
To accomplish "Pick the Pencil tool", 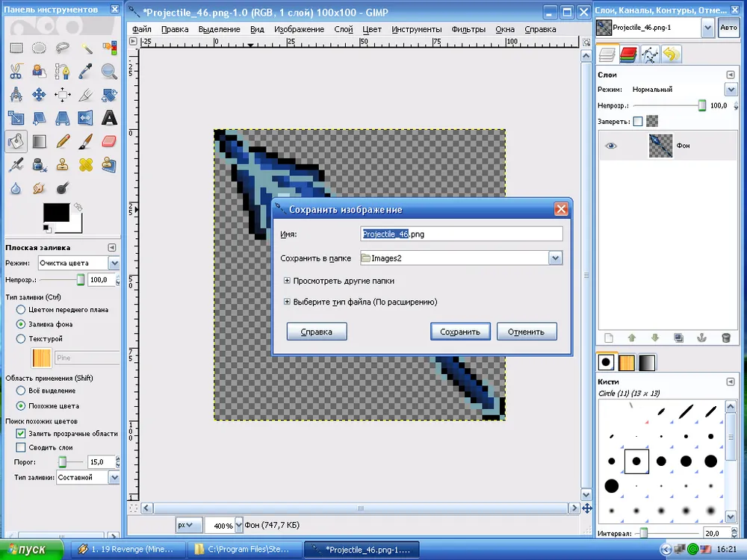I will coord(63,141).
